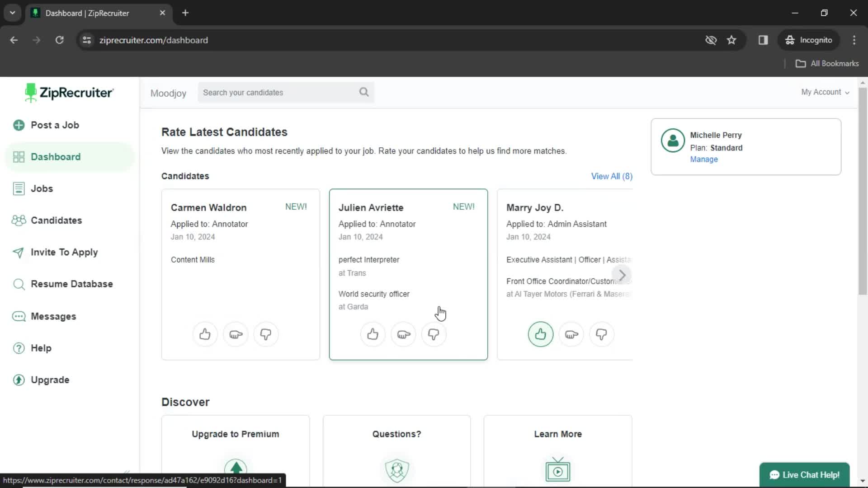Open Julien Avriette's candidate name
Viewport: 868px width, 488px height.
point(371,208)
